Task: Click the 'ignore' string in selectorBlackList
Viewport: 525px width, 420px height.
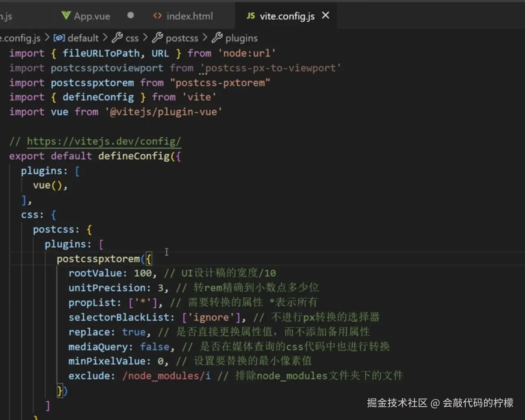Action: (211, 317)
